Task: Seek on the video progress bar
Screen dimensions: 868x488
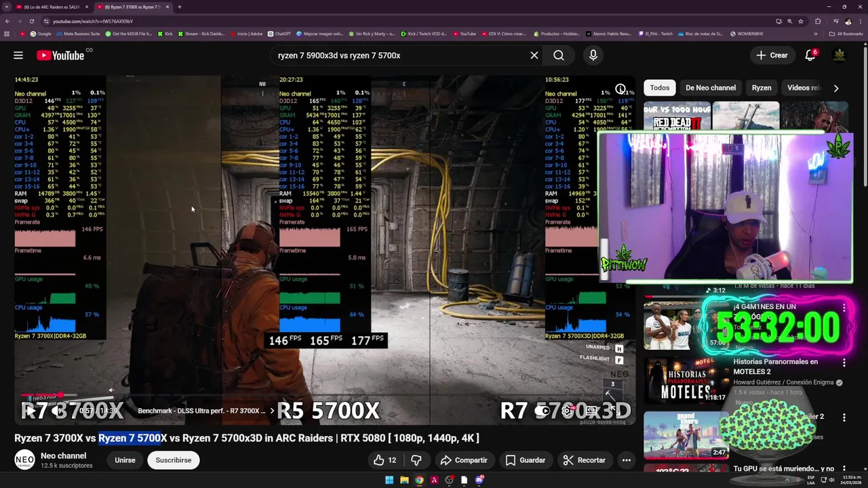Action: [324, 395]
